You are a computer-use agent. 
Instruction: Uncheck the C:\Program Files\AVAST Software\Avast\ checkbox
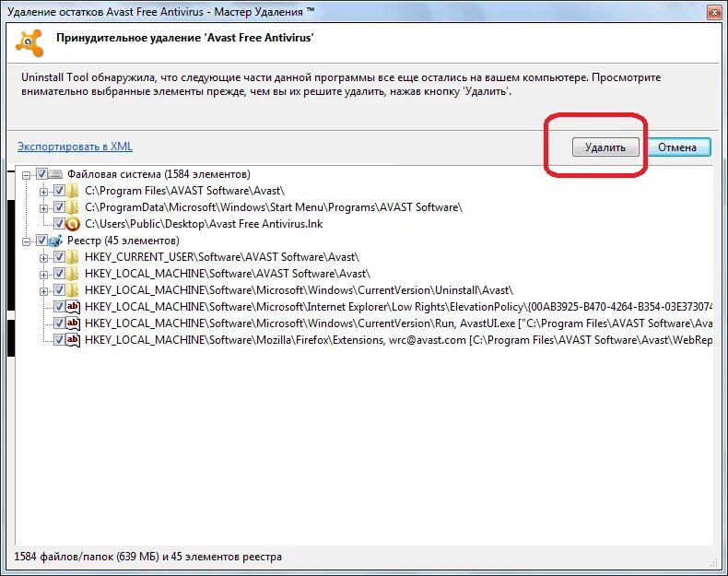(59, 191)
